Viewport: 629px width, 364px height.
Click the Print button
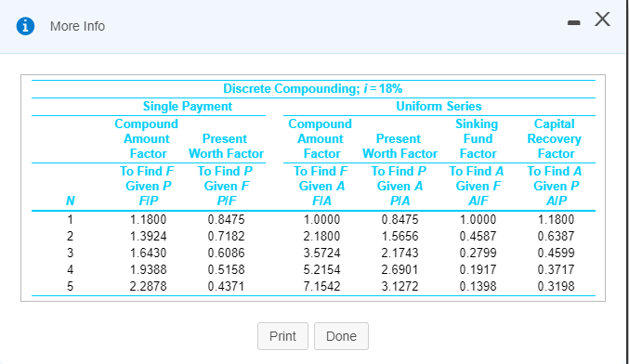(282, 336)
